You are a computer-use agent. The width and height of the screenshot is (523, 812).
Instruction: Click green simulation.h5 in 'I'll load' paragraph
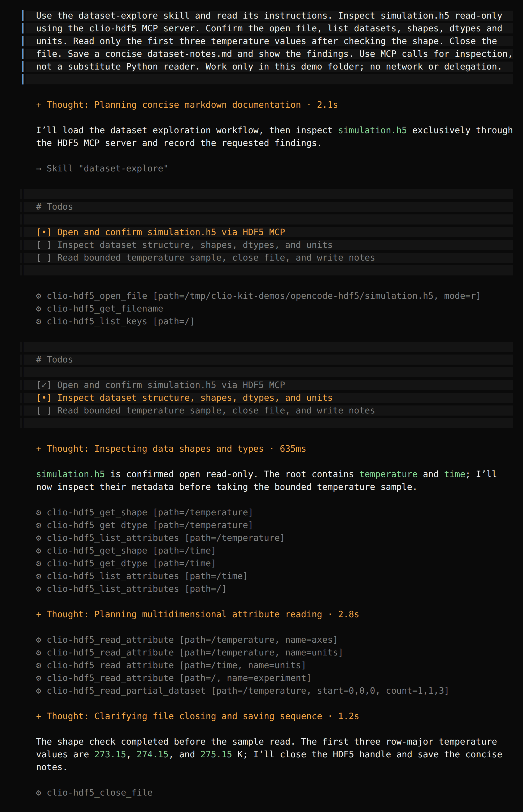(x=372, y=131)
